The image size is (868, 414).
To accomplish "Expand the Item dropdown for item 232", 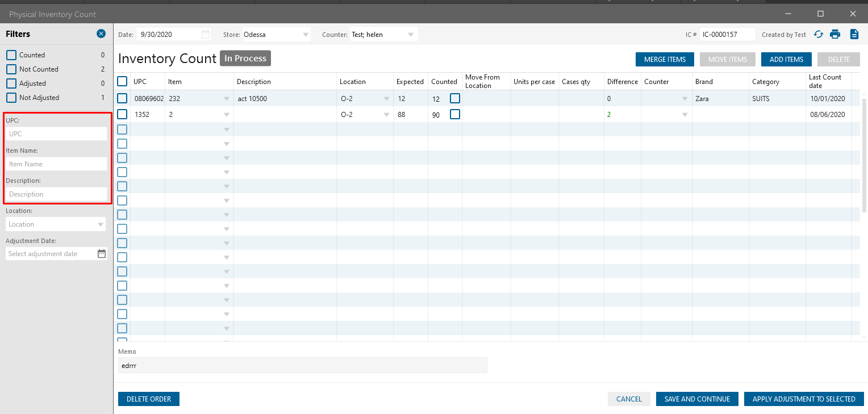I will click(x=227, y=99).
